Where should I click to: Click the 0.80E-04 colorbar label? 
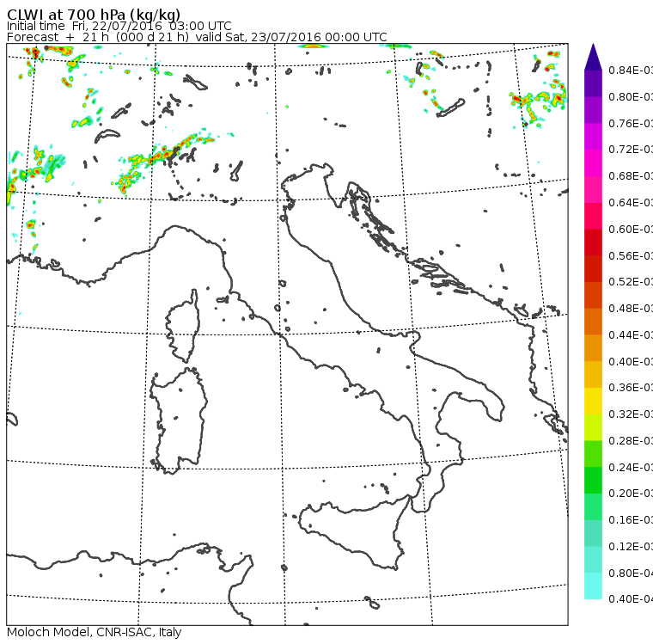click(x=631, y=573)
